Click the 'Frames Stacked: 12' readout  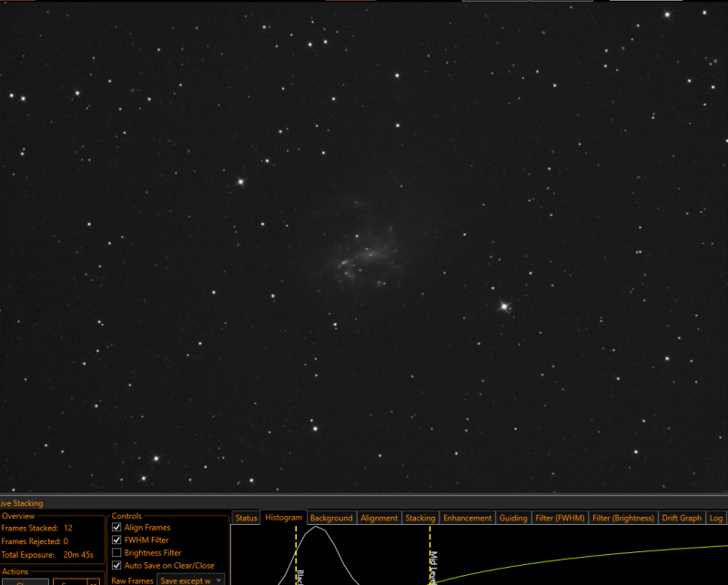pos(36,528)
